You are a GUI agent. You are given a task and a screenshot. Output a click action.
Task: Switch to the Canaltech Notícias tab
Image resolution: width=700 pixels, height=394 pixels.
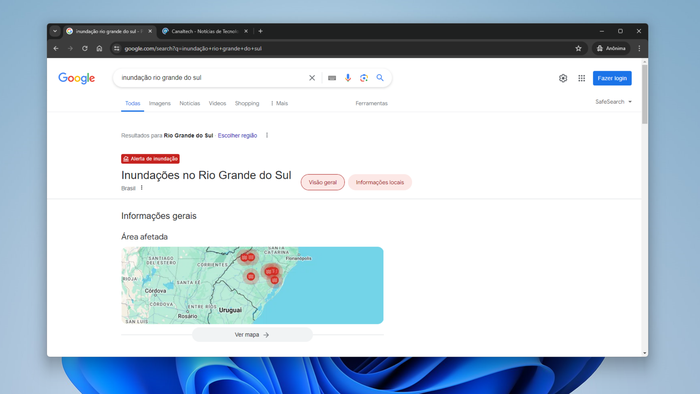tap(204, 31)
